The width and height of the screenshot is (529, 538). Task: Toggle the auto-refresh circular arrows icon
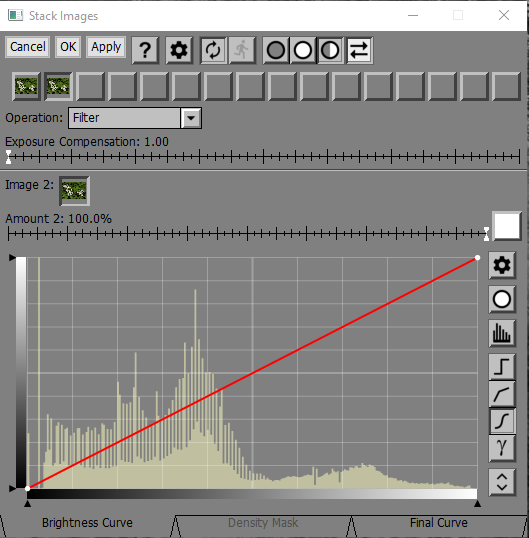click(x=213, y=50)
